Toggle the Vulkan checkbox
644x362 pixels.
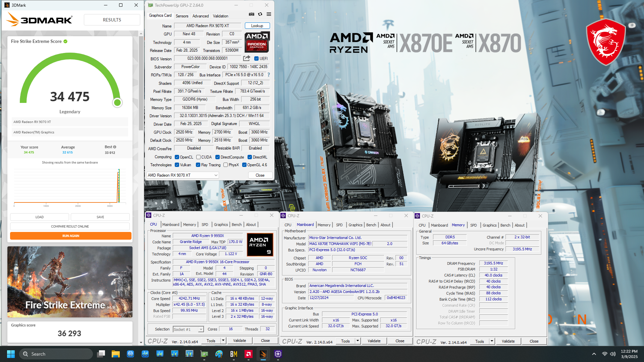[x=177, y=165]
